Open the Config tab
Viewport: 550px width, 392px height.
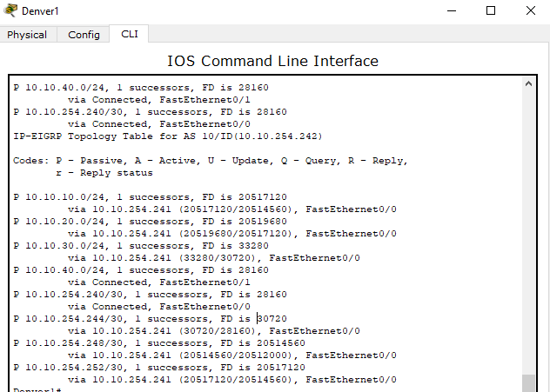(84, 35)
